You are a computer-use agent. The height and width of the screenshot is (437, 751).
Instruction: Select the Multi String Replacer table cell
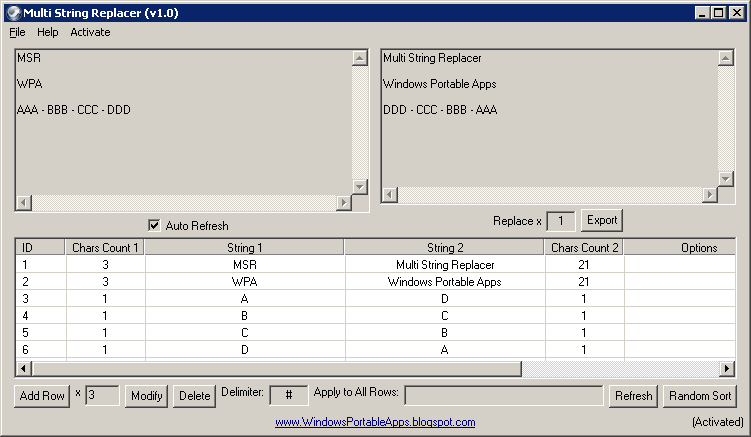point(445,264)
